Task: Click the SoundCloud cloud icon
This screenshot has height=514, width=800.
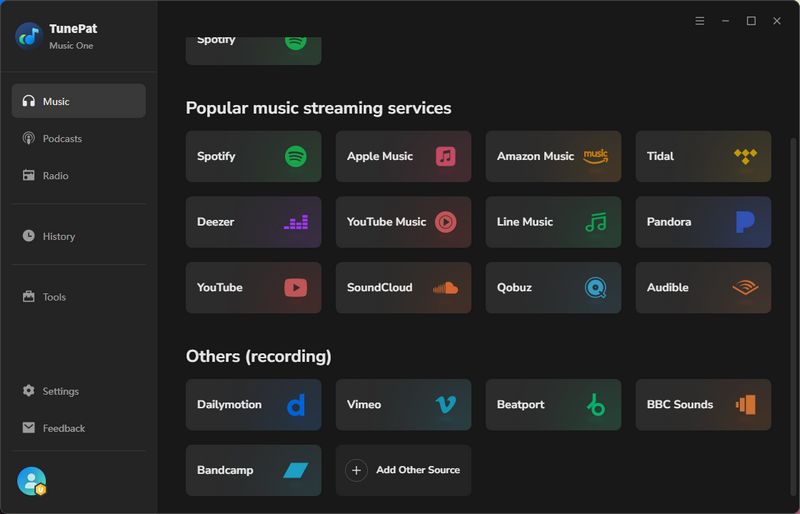Action: click(445, 288)
